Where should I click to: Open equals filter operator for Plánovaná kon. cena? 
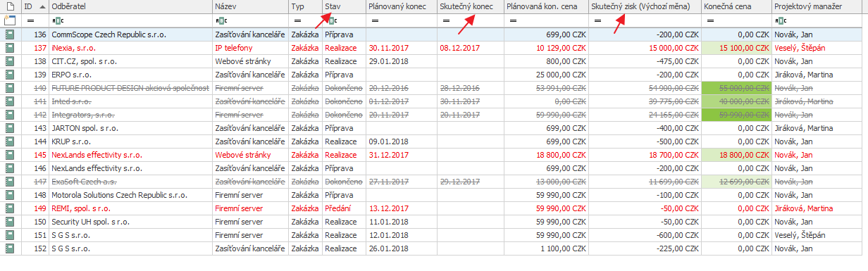[x=513, y=21]
